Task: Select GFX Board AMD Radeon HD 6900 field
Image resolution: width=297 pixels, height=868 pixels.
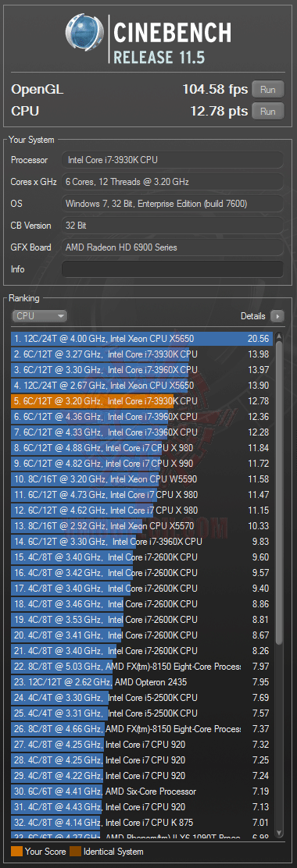Action: [x=172, y=247]
